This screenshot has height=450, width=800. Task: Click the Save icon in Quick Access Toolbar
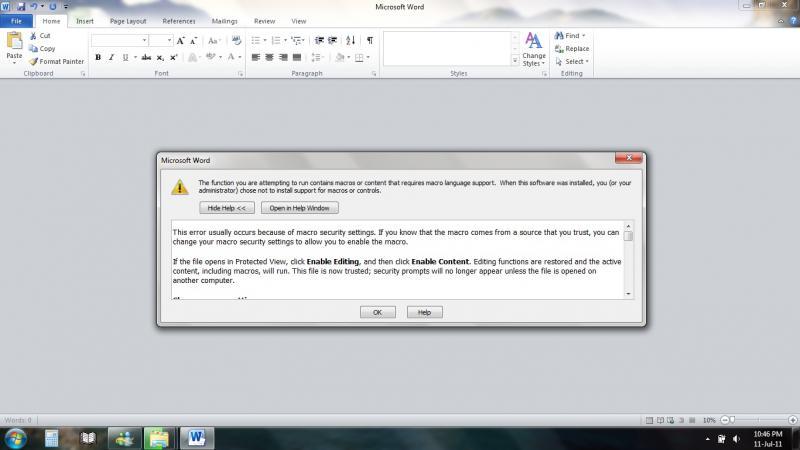tap(21, 7)
